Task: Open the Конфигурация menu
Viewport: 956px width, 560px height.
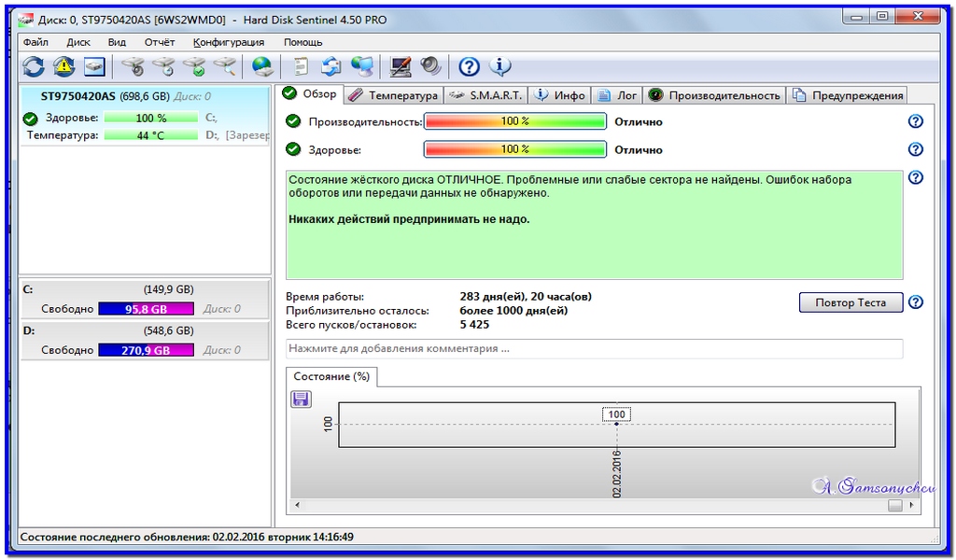Action: pos(229,42)
